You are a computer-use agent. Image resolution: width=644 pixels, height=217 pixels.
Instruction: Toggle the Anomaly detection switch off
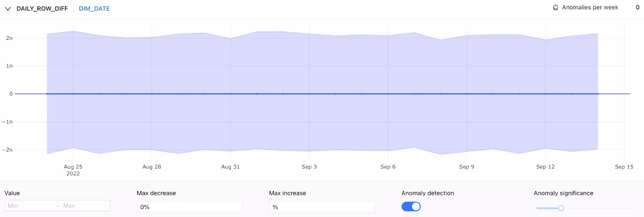click(411, 207)
